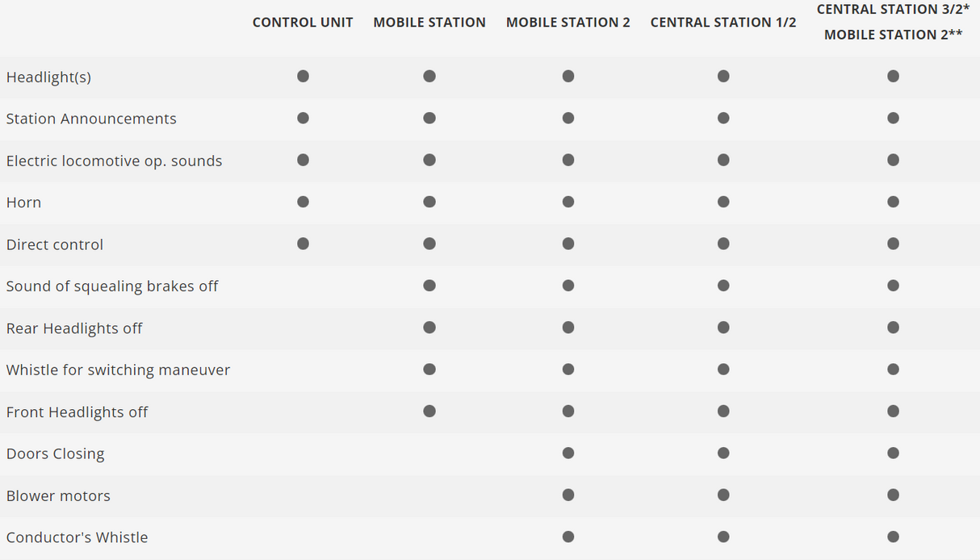Click Station Announcements dot under Mobile Station 2
This screenshot has height=560, width=980.
pyautogui.click(x=568, y=118)
